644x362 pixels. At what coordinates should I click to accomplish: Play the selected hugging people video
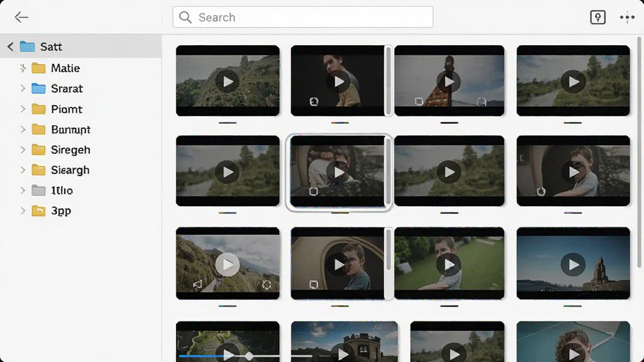(x=338, y=172)
